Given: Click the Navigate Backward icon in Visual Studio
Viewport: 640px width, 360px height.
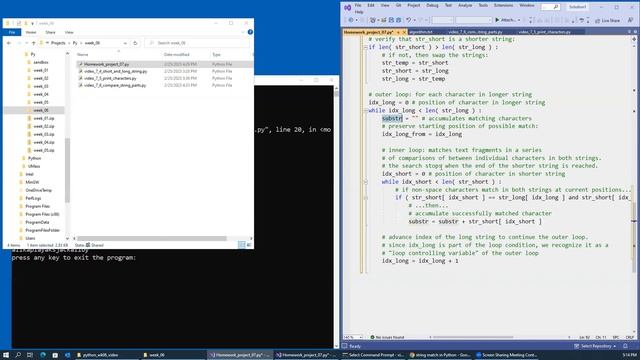Looking at the screenshot, I should pyautogui.click(x=351, y=20).
